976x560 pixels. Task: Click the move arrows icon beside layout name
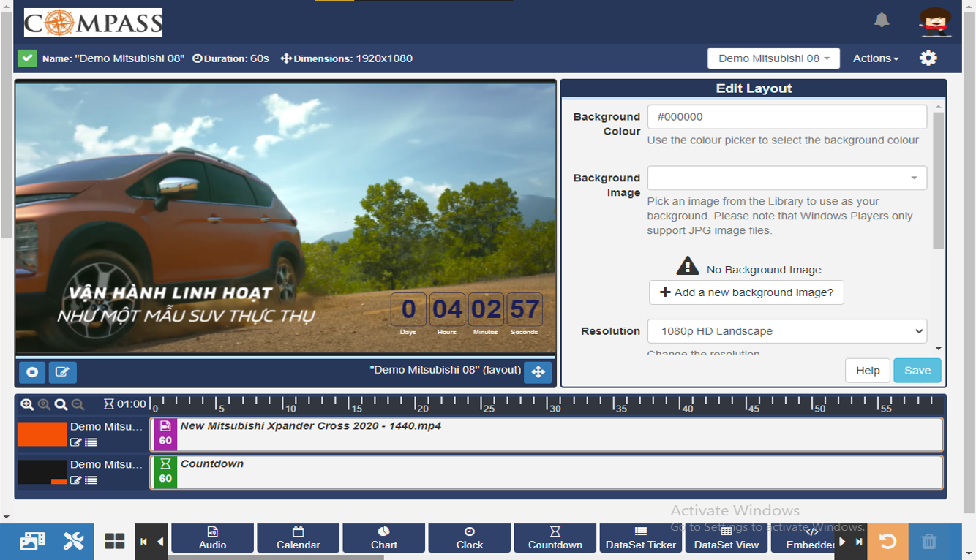tap(538, 372)
